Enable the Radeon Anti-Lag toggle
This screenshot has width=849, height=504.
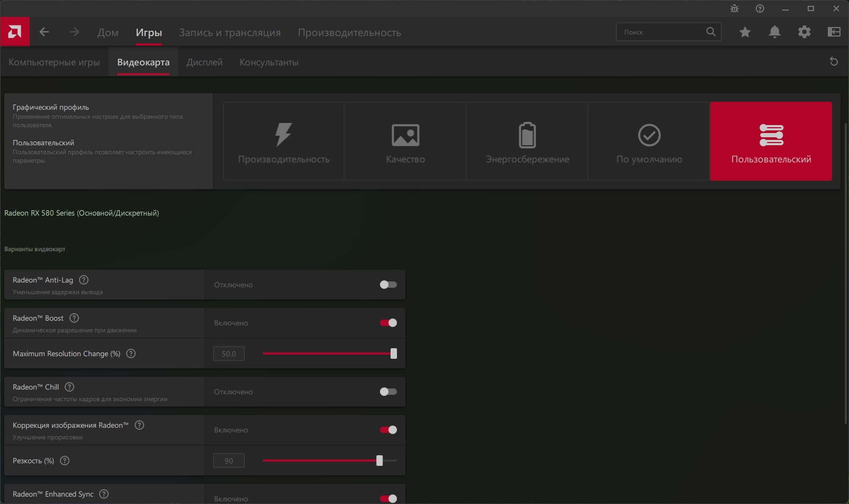click(388, 285)
